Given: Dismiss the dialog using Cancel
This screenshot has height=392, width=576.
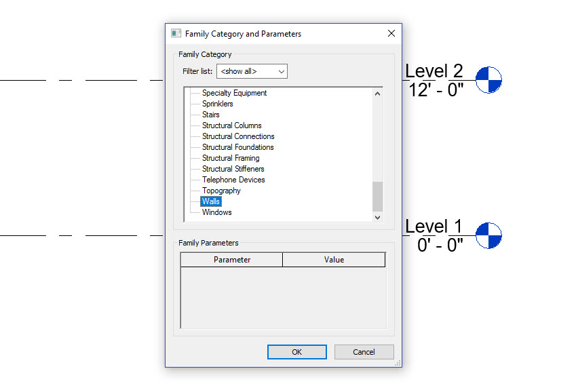Looking at the screenshot, I should 364,351.
